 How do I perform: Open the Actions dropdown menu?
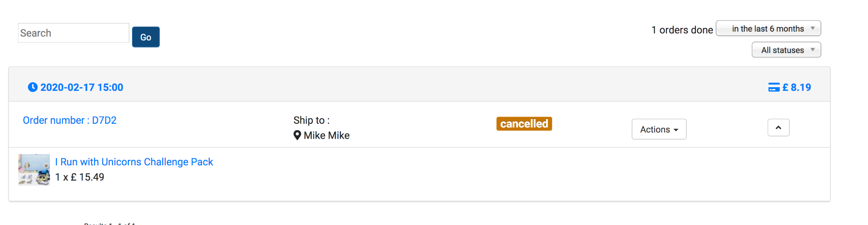(659, 129)
